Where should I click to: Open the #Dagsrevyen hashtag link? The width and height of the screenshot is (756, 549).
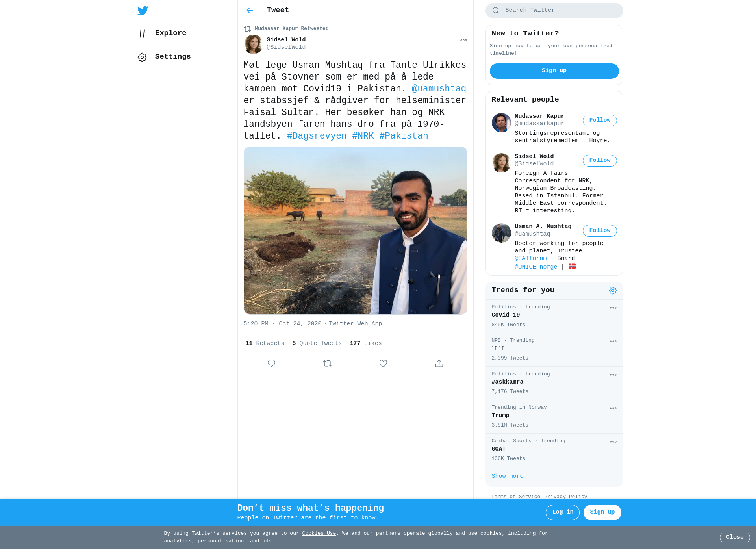(317, 136)
